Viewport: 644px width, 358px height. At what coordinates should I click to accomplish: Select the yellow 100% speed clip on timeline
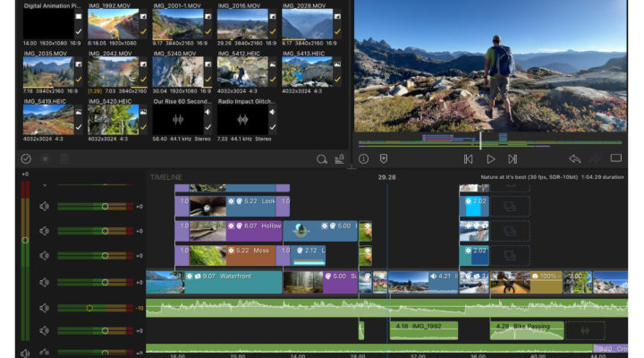coord(526,282)
